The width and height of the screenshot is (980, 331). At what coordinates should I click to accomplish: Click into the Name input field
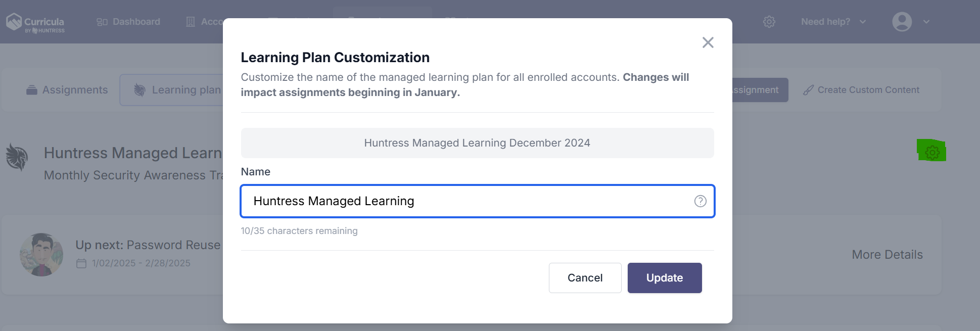[477, 201]
